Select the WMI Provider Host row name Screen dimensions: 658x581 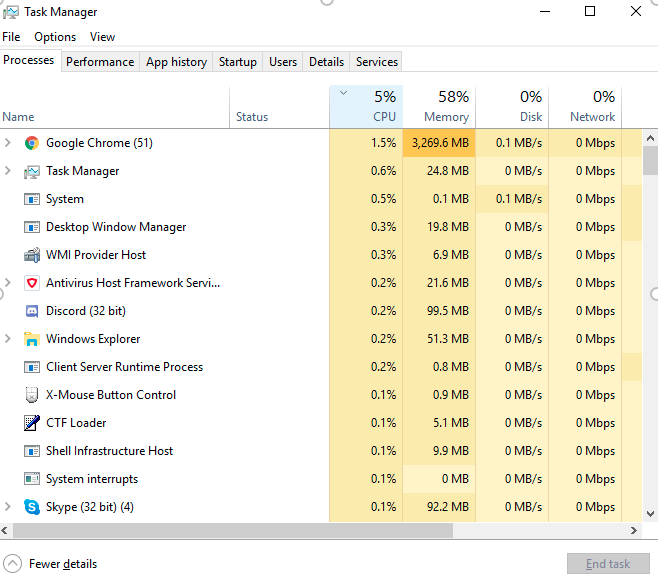(96, 255)
